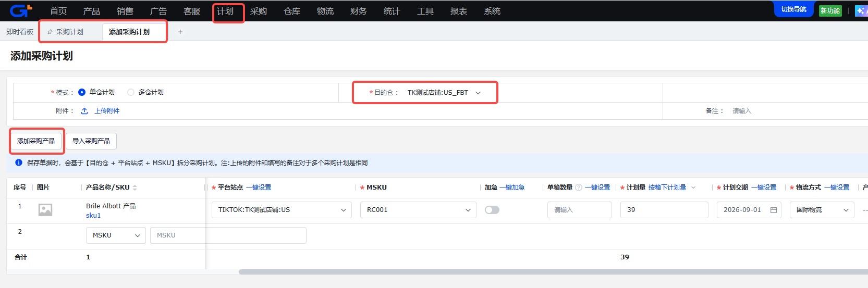Open the MSKU dropdown showing RC001
The width and height of the screenshot is (868, 288).
tap(418, 210)
